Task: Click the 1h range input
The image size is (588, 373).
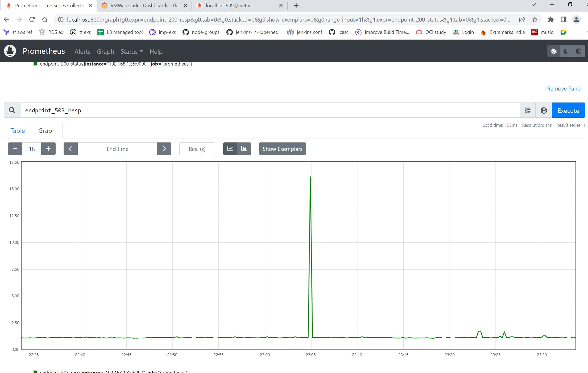Action: 32,149
